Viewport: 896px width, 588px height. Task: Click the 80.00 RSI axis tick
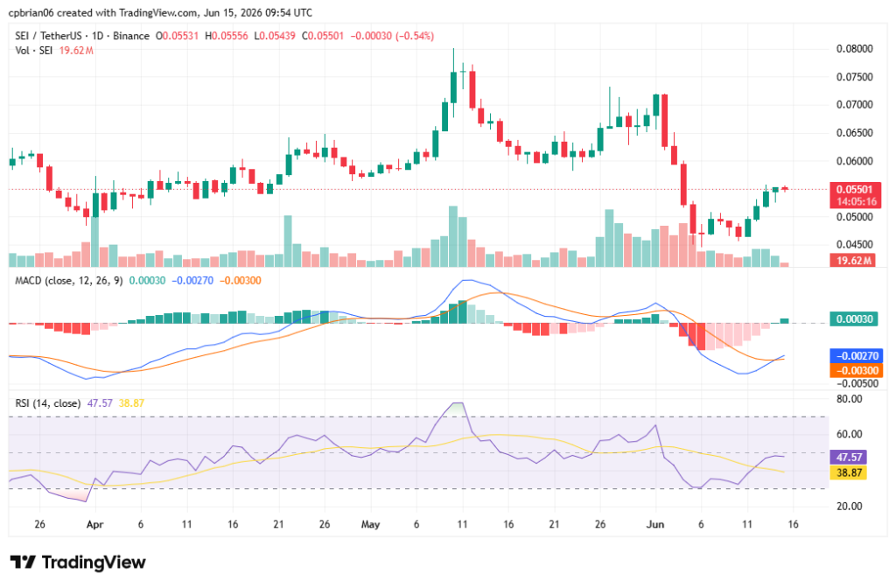coord(849,399)
